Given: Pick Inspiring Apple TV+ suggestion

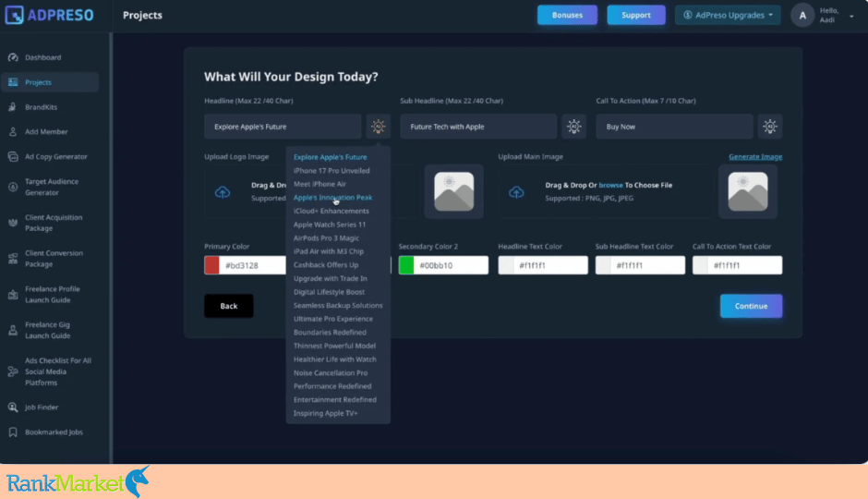Looking at the screenshot, I should tap(325, 413).
